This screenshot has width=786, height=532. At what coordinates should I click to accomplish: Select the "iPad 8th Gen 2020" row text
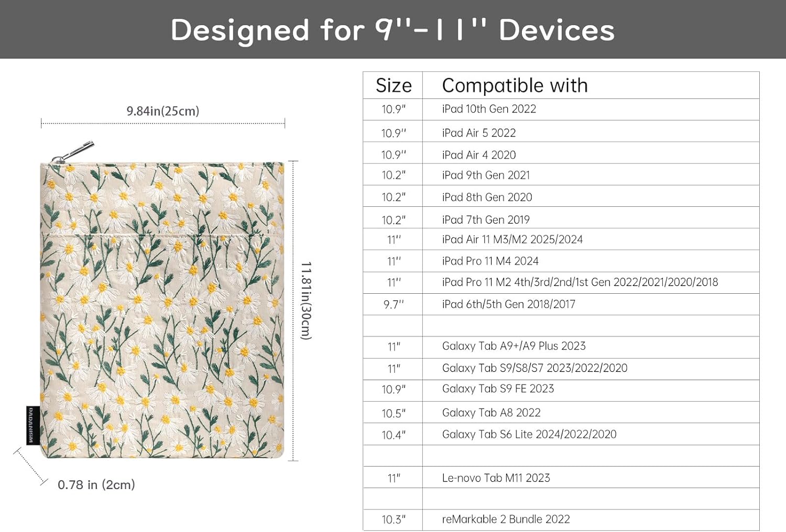[x=487, y=197]
